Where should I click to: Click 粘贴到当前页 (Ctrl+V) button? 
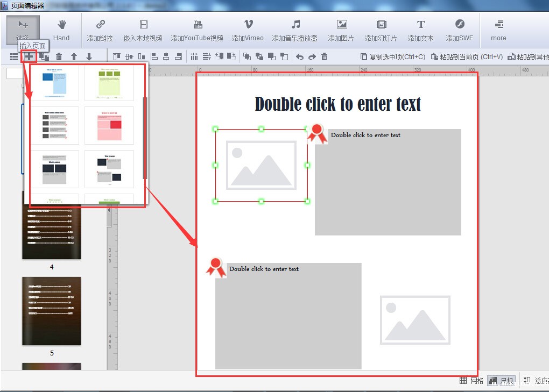click(x=467, y=56)
